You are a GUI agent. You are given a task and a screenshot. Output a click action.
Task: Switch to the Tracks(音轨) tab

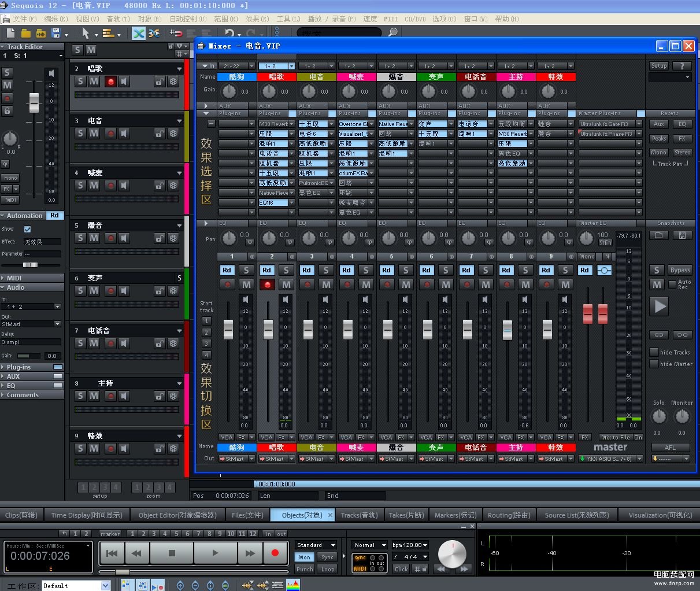tap(359, 515)
